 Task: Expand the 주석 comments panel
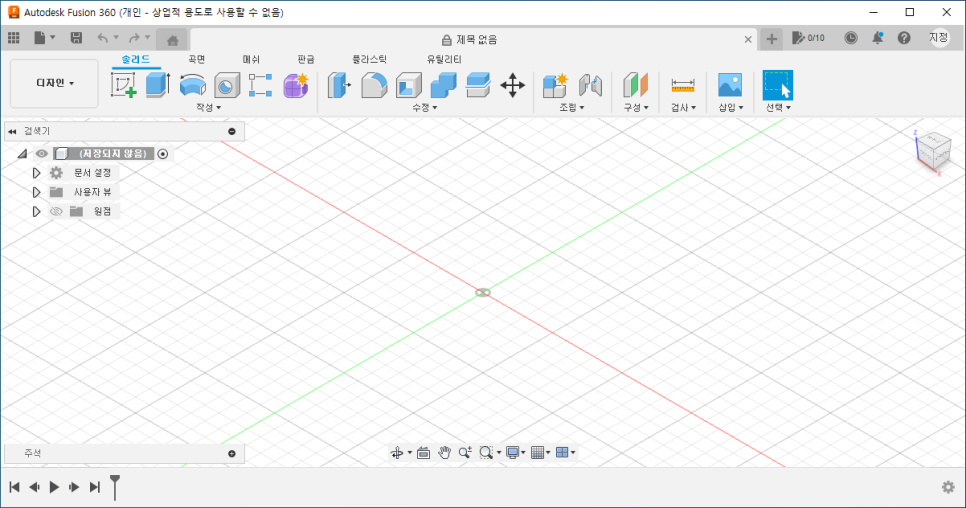click(x=232, y=453)
